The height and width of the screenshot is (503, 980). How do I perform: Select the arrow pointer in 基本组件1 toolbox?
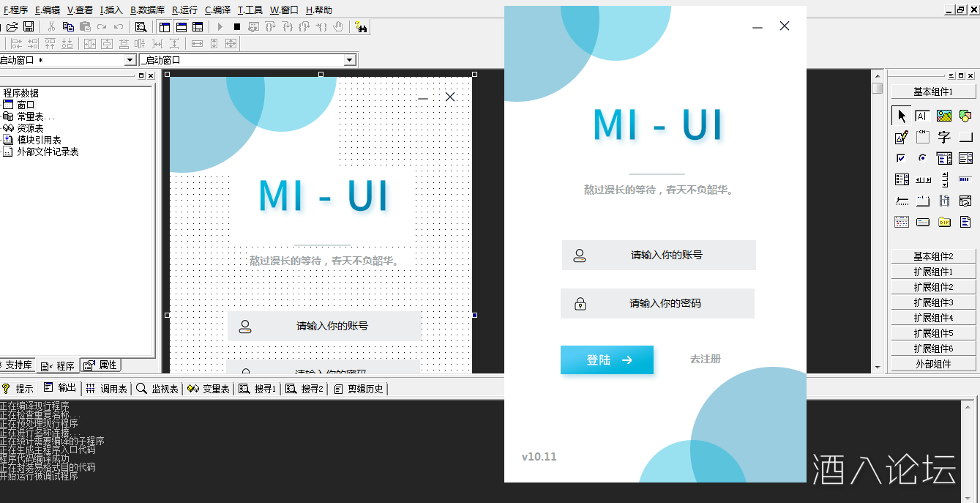(901, 115)
